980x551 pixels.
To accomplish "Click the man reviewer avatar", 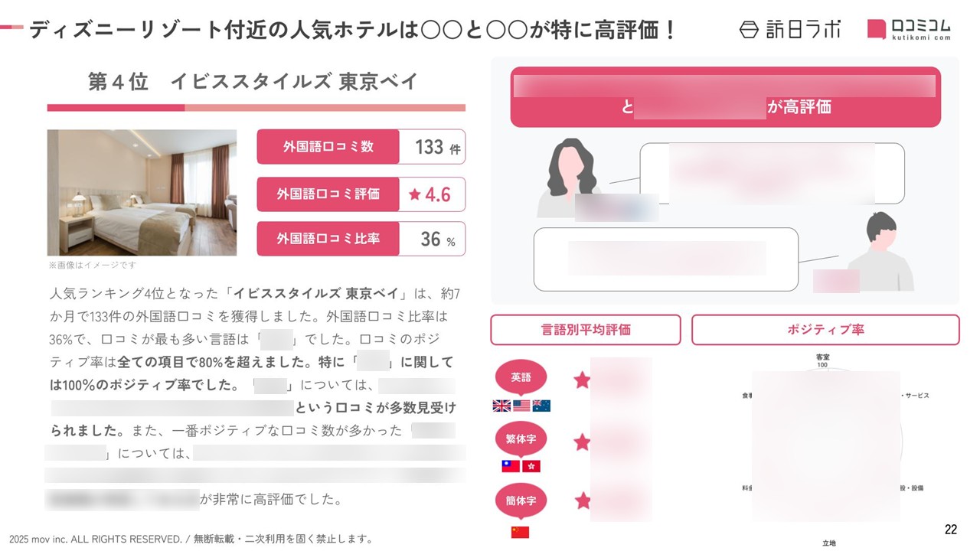I will point(880,252).
